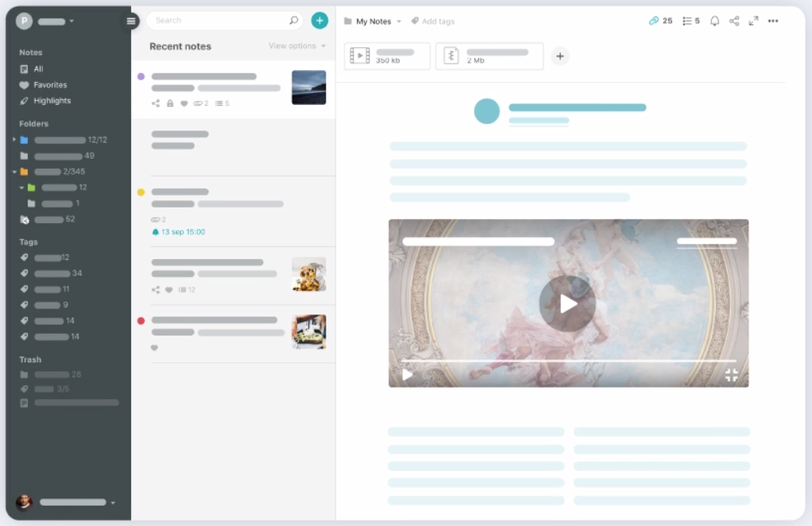Click the user profile photo at bottom
The image size is (812, 526).
[24, 502]
